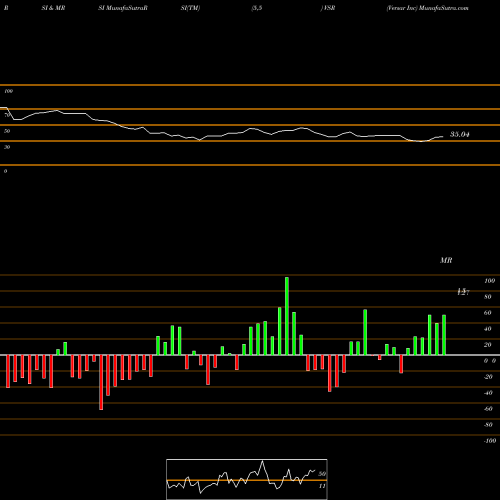Click the '-60' label on the MR axis
Screen dimensions: 500x500
(x=488, y=409)
